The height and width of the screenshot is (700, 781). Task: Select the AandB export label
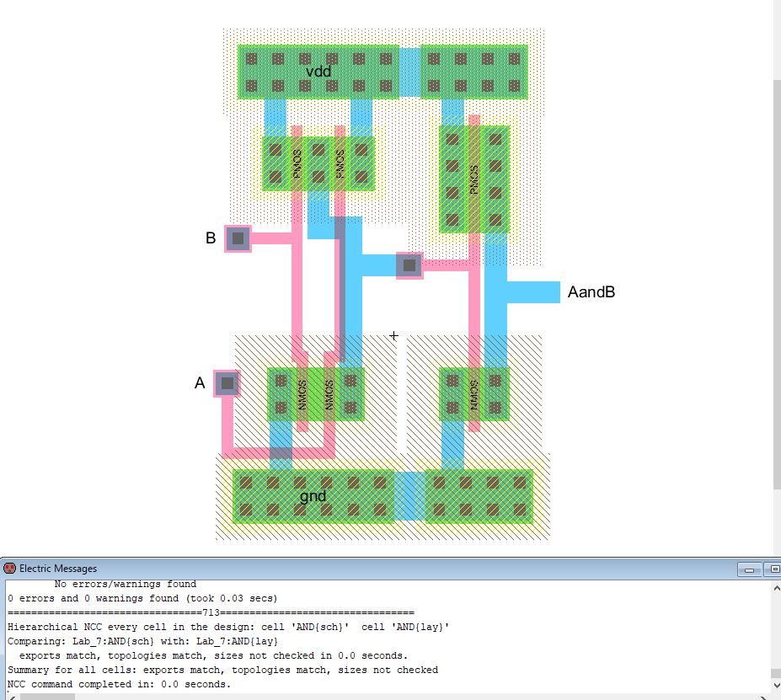[591, 291]
